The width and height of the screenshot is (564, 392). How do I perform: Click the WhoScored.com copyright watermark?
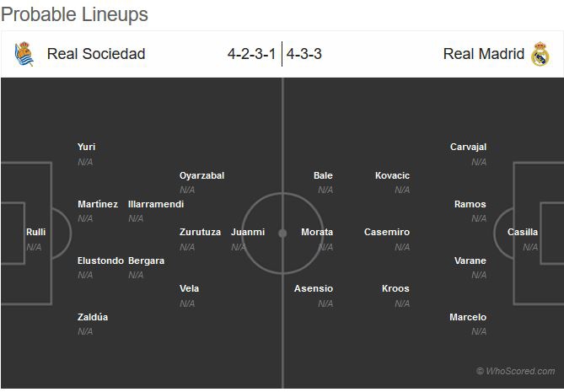click(x=515, y=371)
